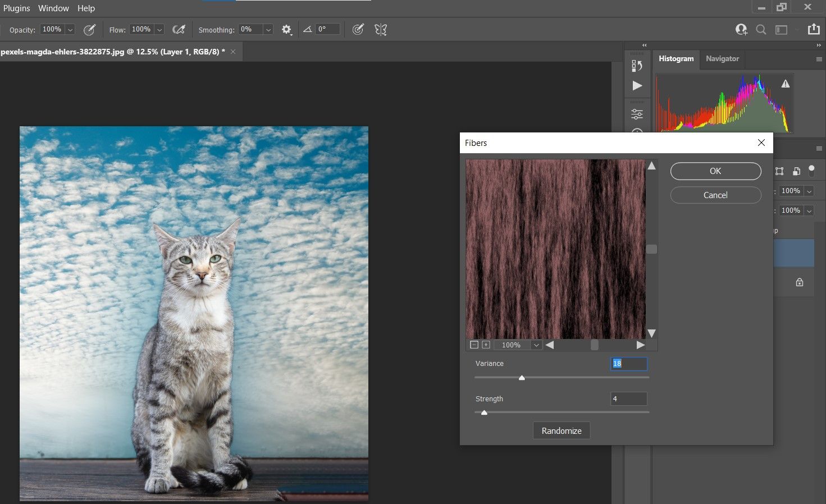Open smoothing options gear

(286, 30)
